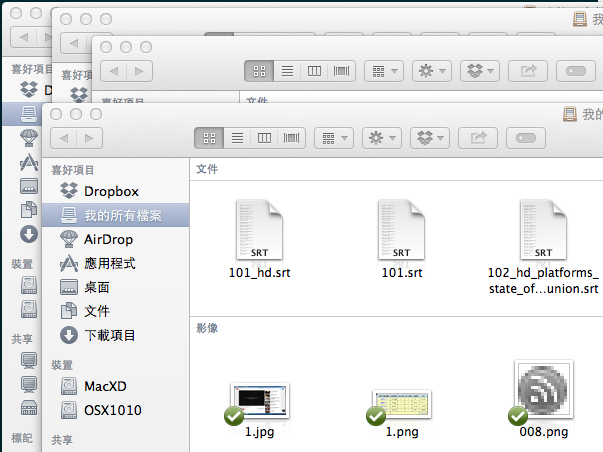
Task: Open the gear action menu
Action: pyautogui.click(x=381, y=137)
